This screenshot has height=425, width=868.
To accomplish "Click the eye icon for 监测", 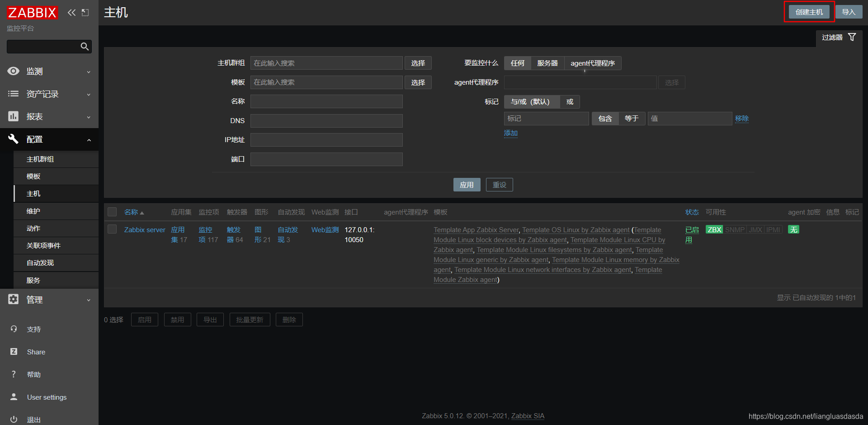I will click(14, 71).
